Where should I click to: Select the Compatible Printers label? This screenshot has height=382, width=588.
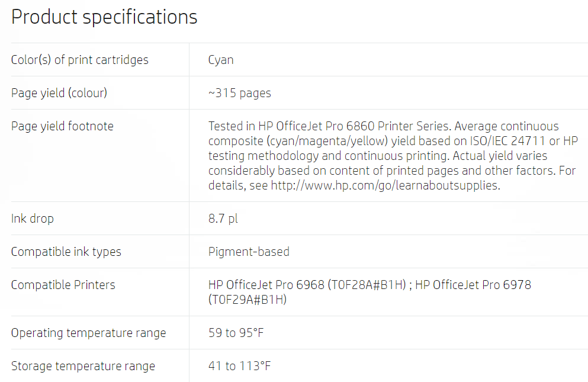63,285
